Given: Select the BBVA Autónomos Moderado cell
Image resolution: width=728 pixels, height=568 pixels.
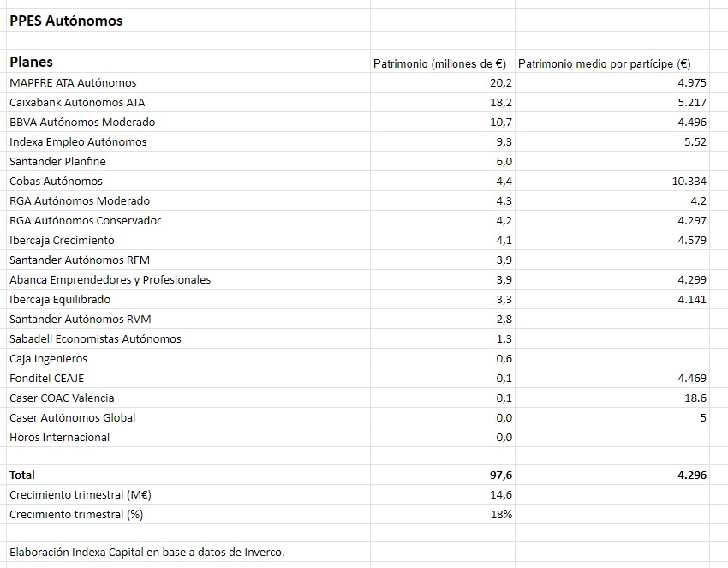Looking at the screenshot, I should click(x=82, y=122).
